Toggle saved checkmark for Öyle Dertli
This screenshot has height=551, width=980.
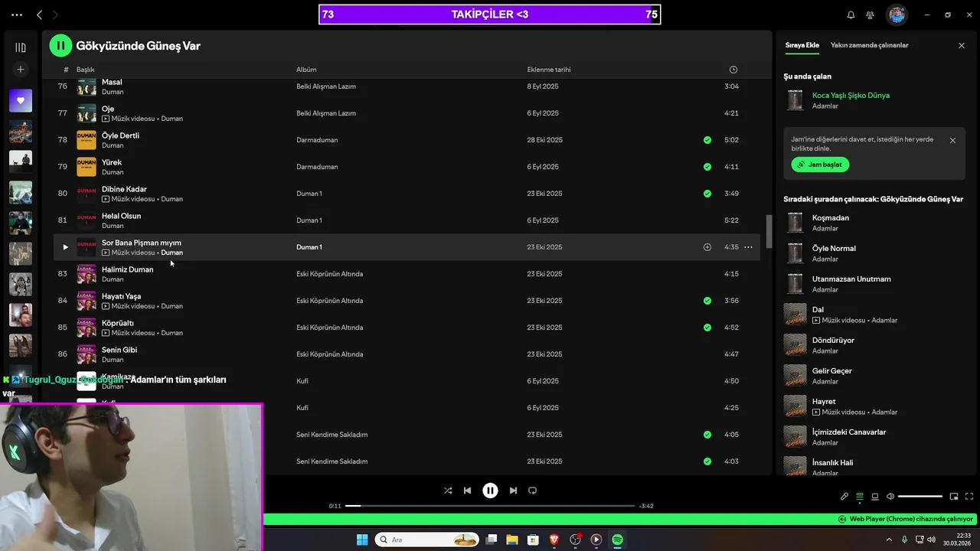[707, 140]
